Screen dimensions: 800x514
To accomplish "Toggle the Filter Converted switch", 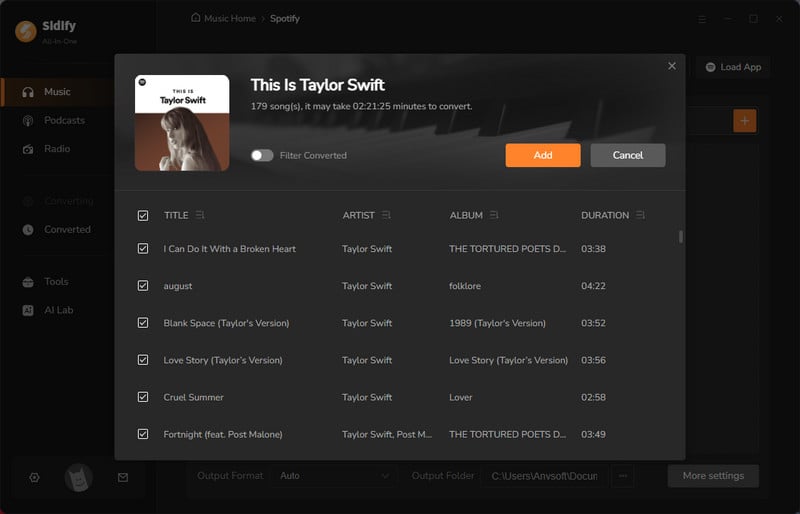I will tap(262, 155).
